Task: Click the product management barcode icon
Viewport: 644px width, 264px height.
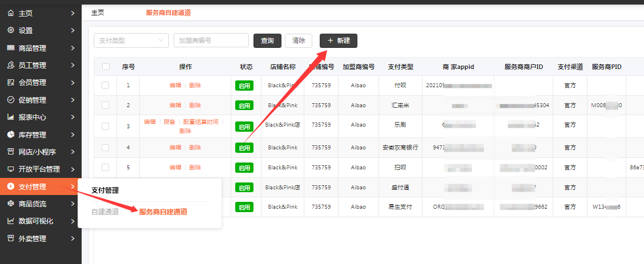Action: pyautogui.click(x=10, y=48)
